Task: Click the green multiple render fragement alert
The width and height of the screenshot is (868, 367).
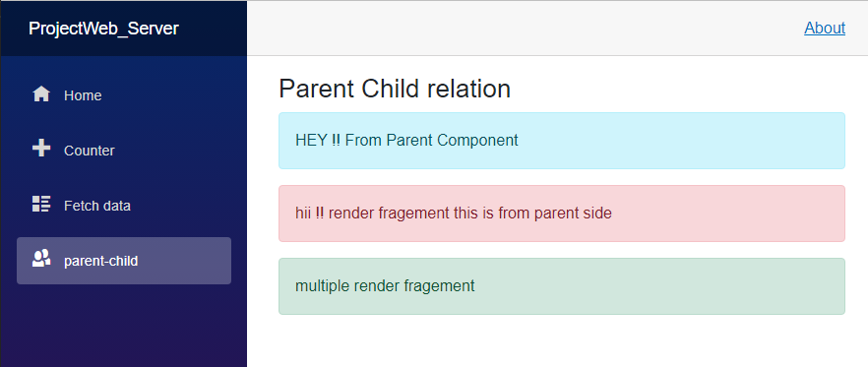Action: coord(562,286)
